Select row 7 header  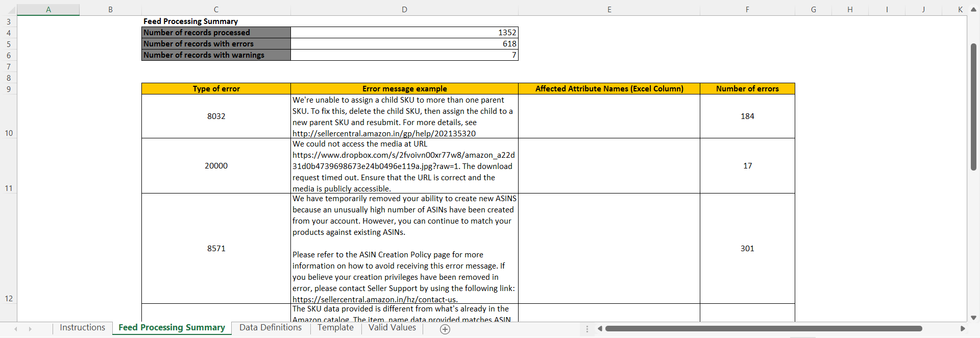(9, 66)
